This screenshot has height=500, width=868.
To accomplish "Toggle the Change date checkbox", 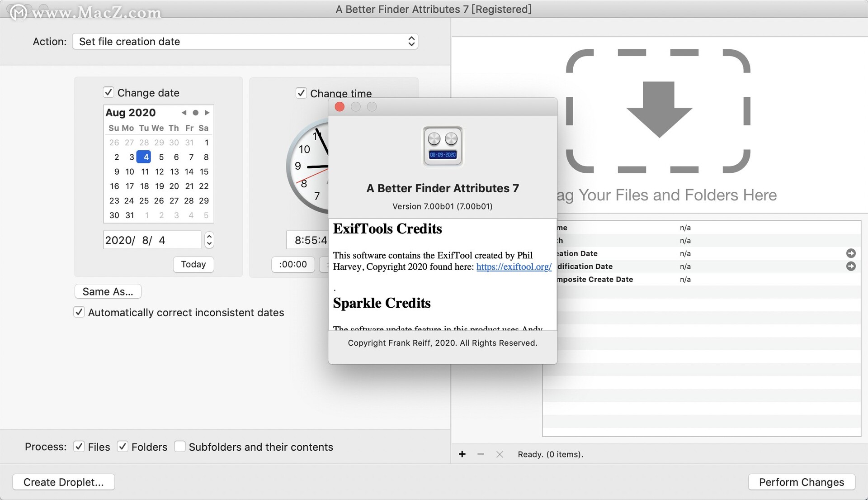I will 107,92.
